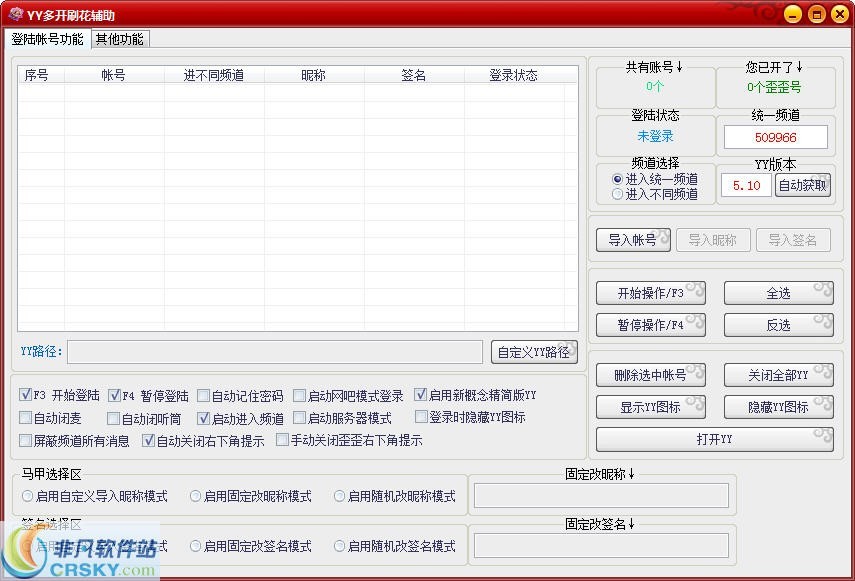Focus the YY路径 input field
Screen dimensions: 855x581
point(275,352)
